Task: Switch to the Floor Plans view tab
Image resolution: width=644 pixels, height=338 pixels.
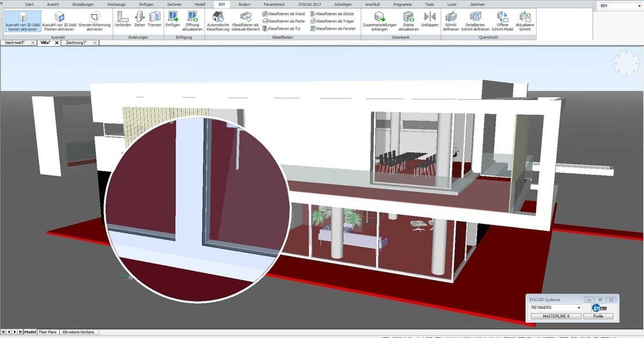Action: [x=47, y=332]
